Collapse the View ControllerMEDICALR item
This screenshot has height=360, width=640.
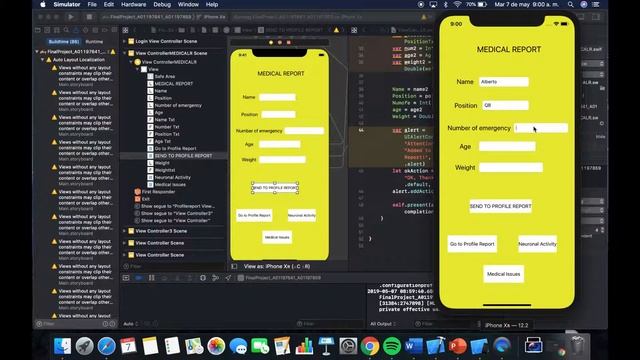tap(131, 62)
